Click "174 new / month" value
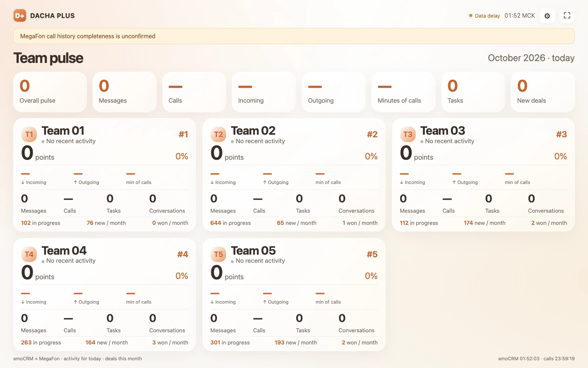Screen dimensions: 588x368 484,223
